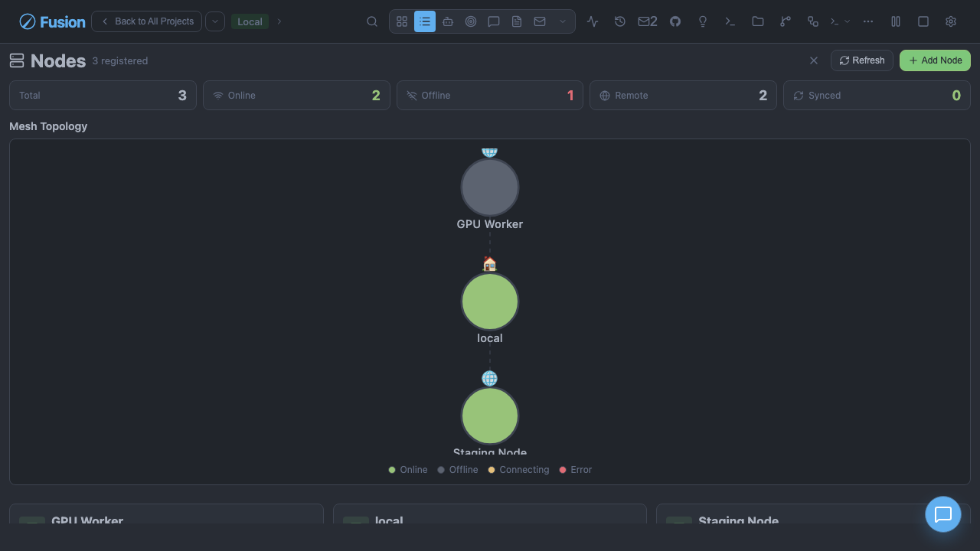Image resolution: width=980 pixels, height=551 pixels.
Task: Toggle the stop square icon
Action: point(923,21)
